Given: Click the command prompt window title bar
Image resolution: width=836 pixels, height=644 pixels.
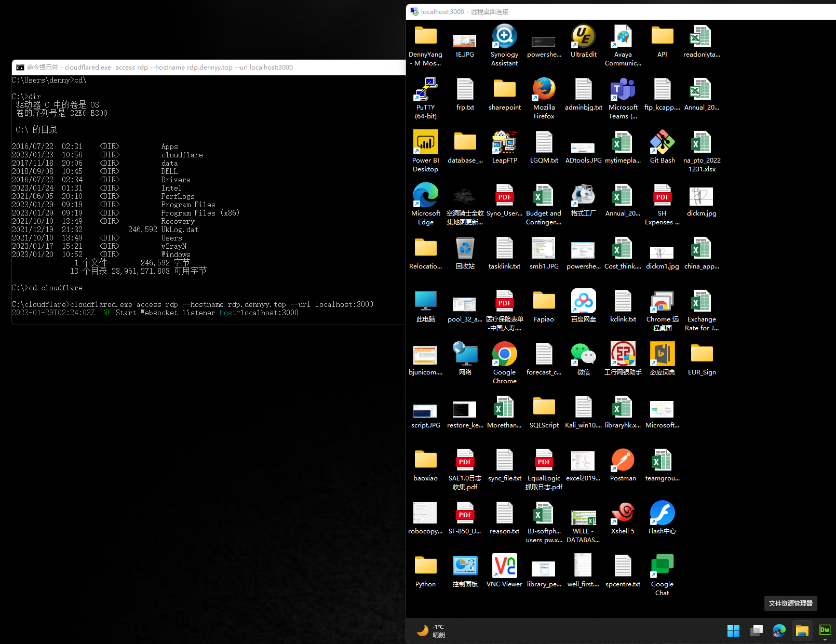Looking at the screenshot, I should coord(209,68).
